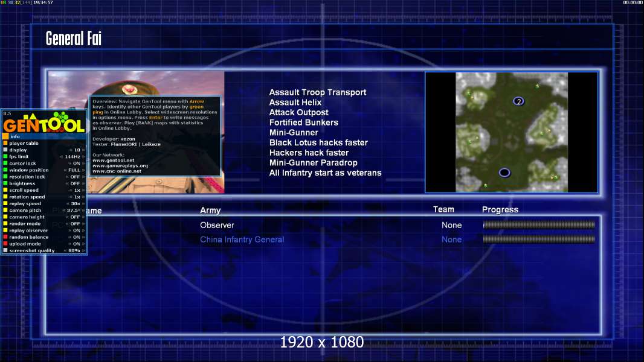
Task: Click right arrow after replay speed 30x
Action: [83, 204]
